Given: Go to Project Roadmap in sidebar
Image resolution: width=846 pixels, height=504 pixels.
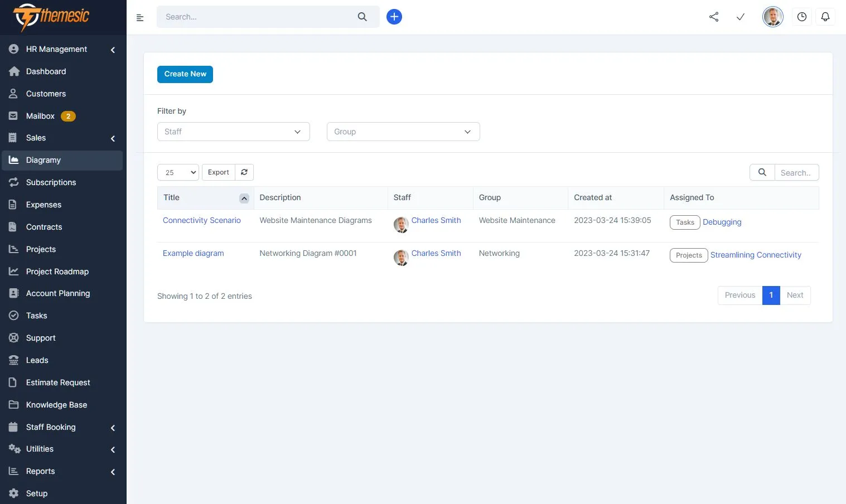Looking at the screenshot, I should (x=57, y=272).
